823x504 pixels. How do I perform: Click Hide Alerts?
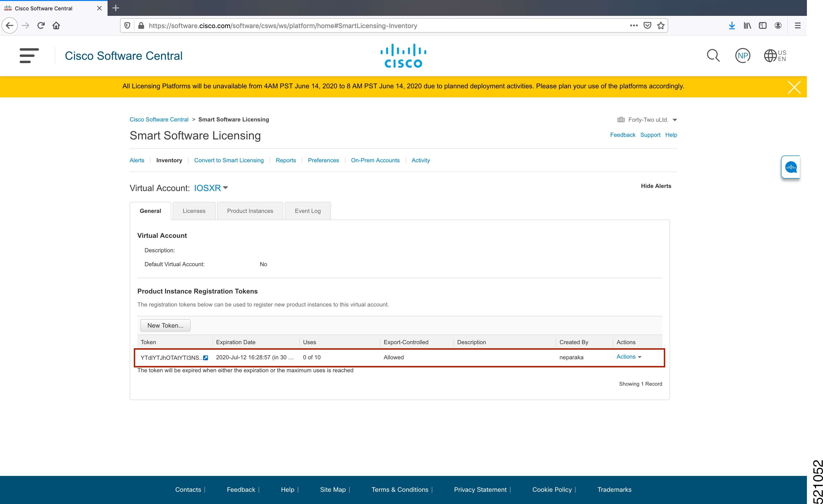click(656, 186)
